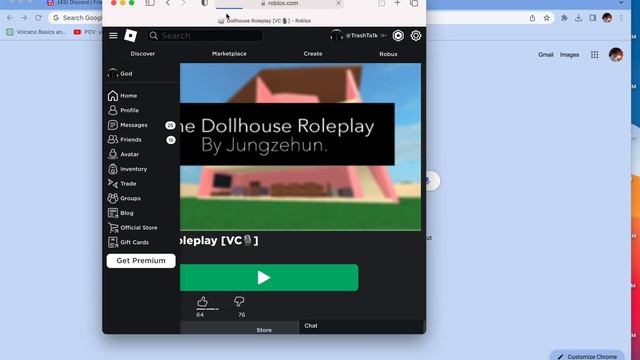Open the @TrashTalk account avatar
The width and height of the screenshot is (640, 360).
coord(336,36)
